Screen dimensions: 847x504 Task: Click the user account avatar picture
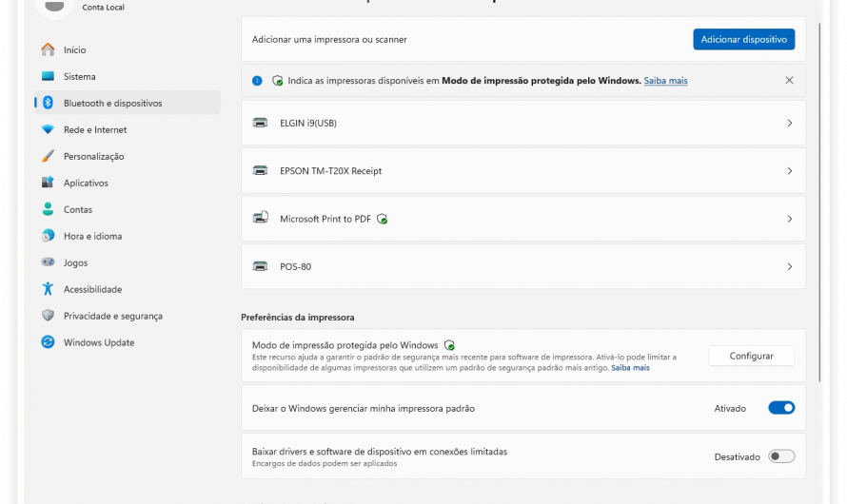point(54,7)
